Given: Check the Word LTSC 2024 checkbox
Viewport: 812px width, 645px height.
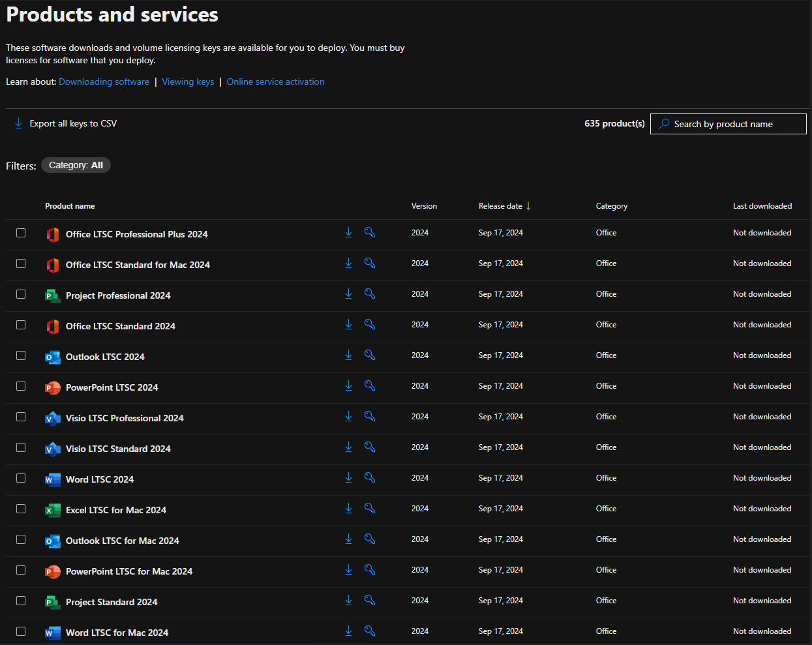Looking at the screenshot, I should click(x=21, y=478).
